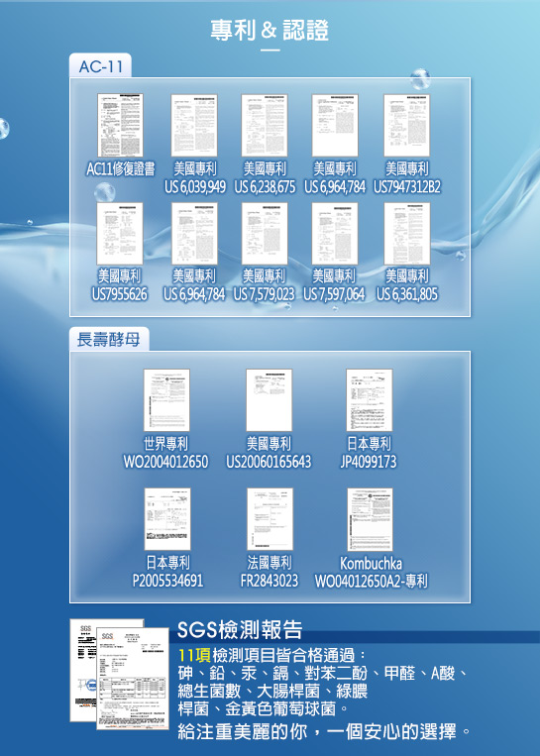
Task: Click the 法國專利 label text
Action: coord(270,562)
